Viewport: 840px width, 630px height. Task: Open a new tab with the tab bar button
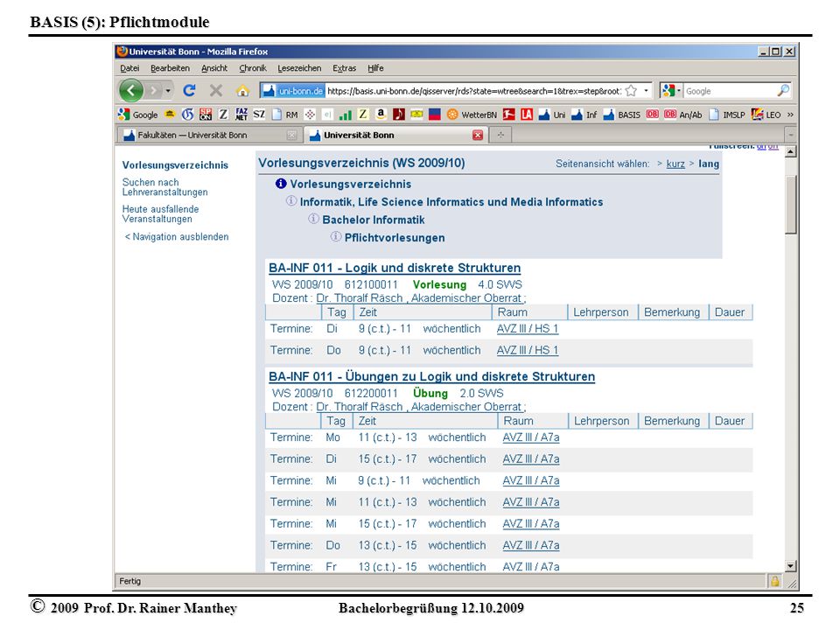pyautogui.click(x=500, y=135)
